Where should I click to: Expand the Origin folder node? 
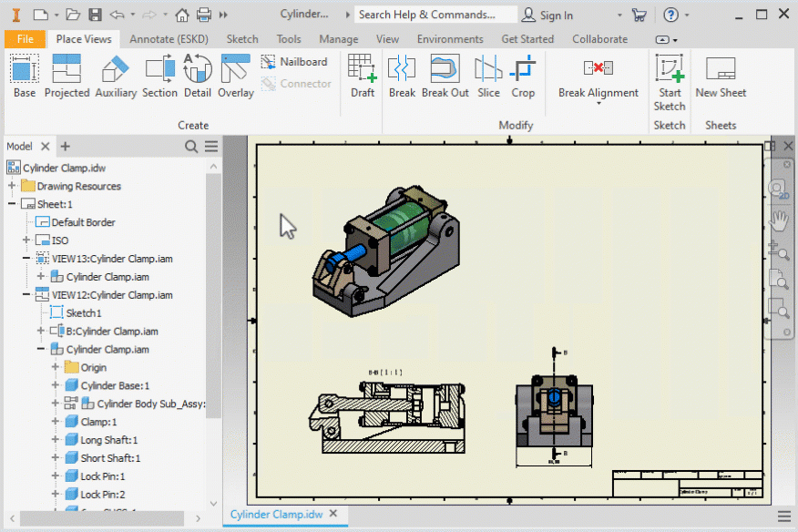(56, 368)
